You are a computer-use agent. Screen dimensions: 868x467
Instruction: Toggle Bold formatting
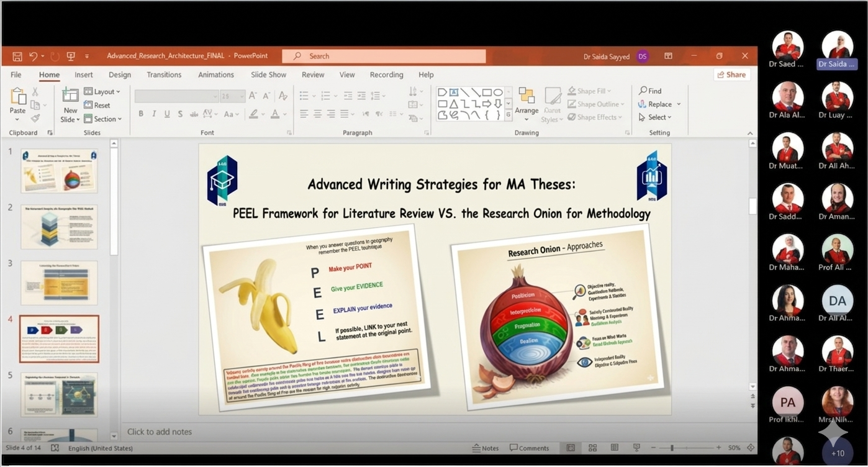point(141,114)
